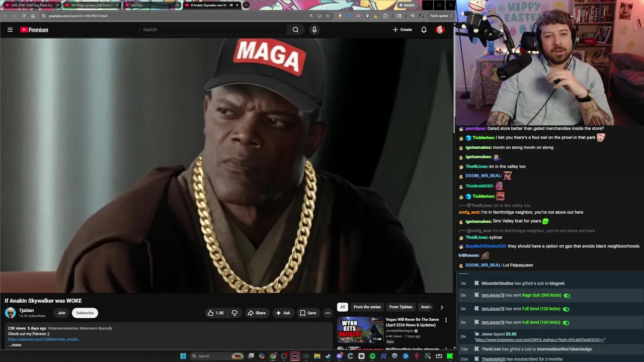Open a new browser tab
The width and height of the screenshot is (644, 362).
(x=246, y=5)
